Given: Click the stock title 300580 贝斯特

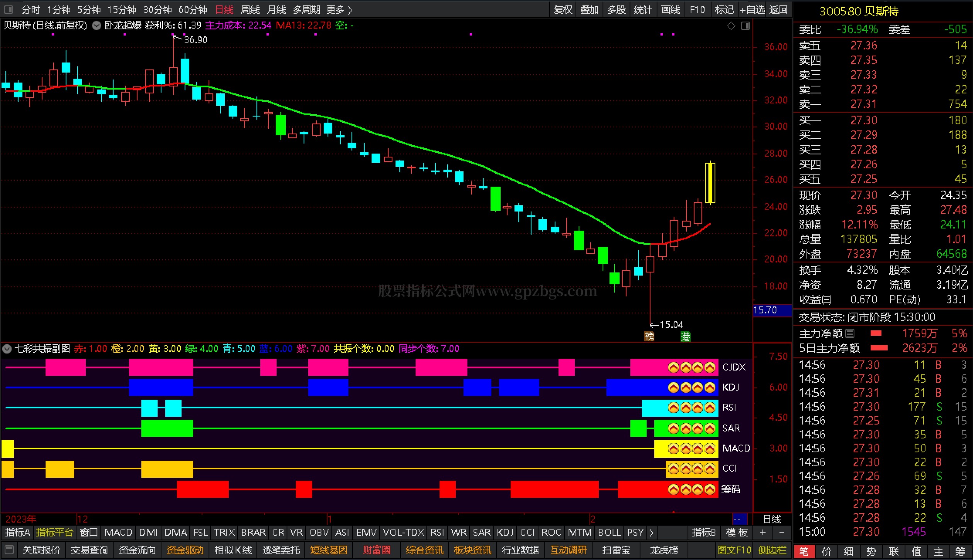Looking at the screenshot, I should tap(859, 12).
